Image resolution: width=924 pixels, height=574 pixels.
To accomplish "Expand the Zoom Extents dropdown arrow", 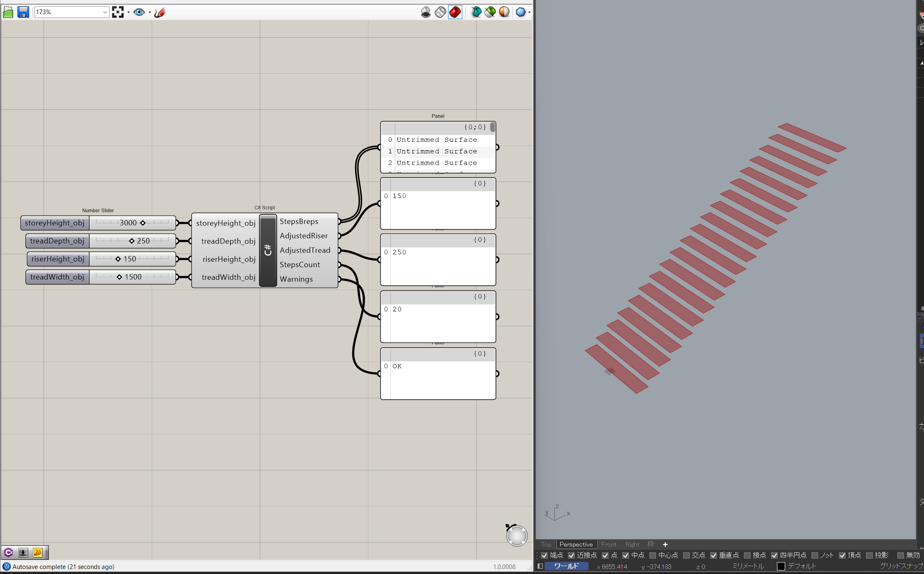I will click(128, 12).
